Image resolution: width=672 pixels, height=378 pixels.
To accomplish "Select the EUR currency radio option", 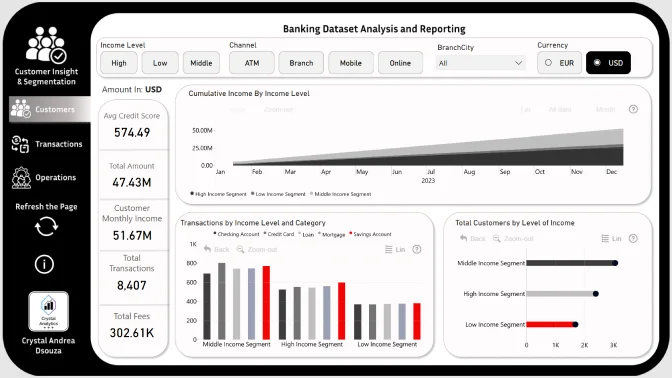I will [559, 63].
